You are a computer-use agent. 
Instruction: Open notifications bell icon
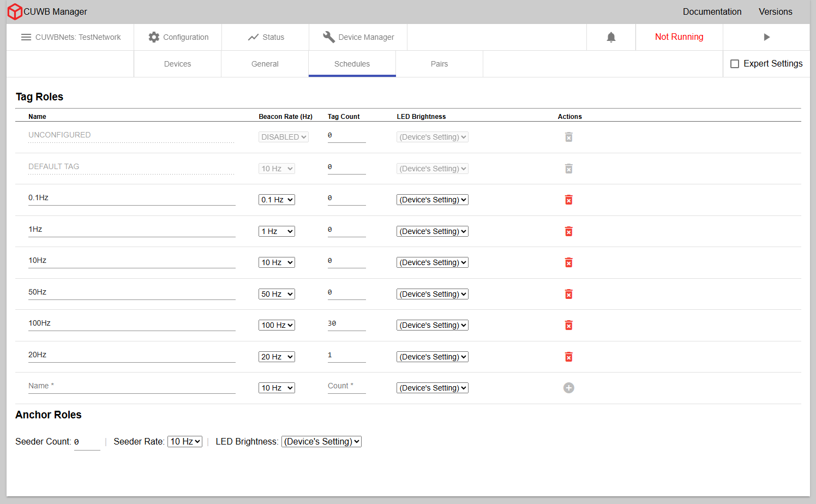coord(611,37)
